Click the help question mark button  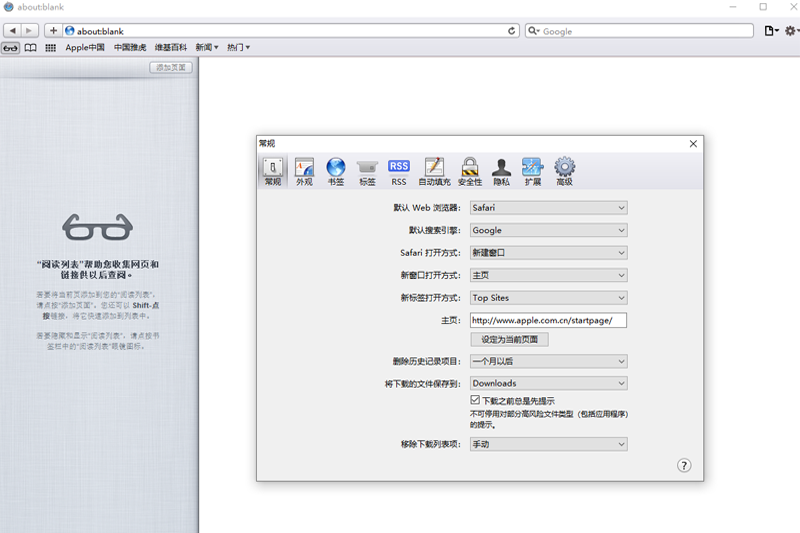[684, 465]
